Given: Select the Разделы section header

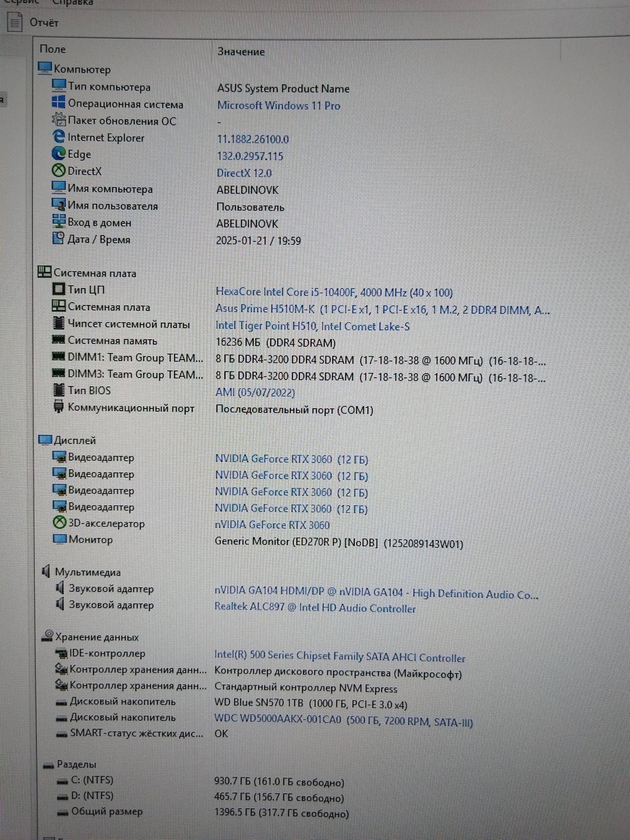Looking at the screenshot, I should [76, 764].
